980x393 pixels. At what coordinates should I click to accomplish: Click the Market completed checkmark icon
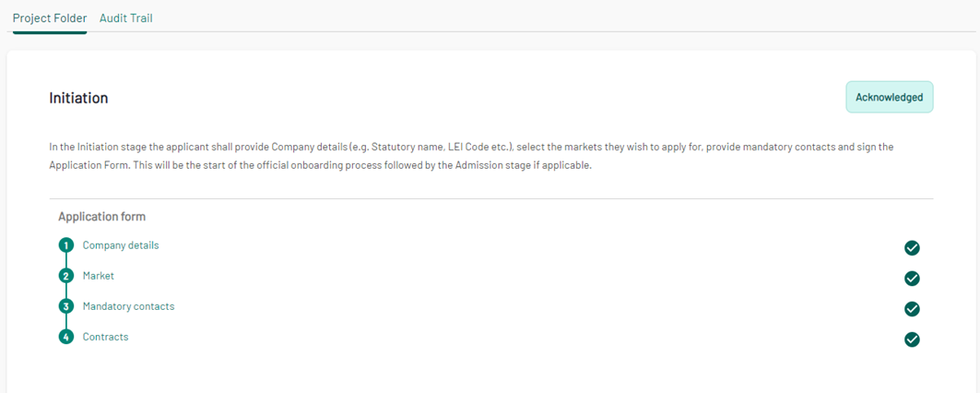pos(912,279)
